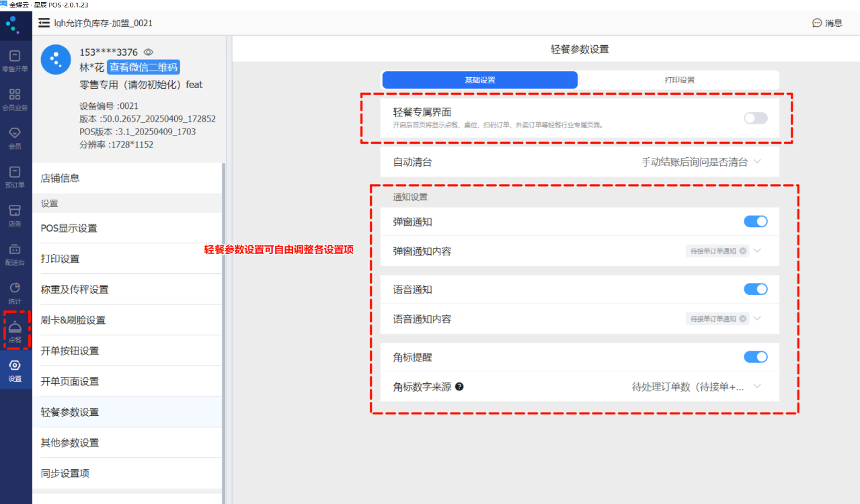Click the 消息 message bubble icon

(x=817, y=23)
